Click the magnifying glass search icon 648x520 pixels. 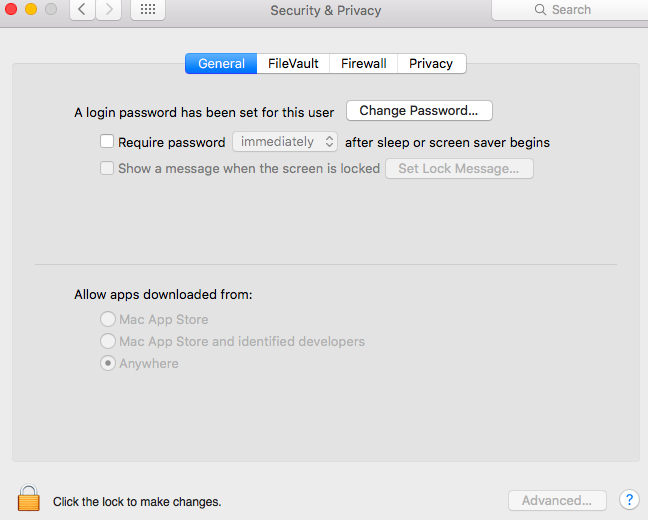tap(540, 10)
